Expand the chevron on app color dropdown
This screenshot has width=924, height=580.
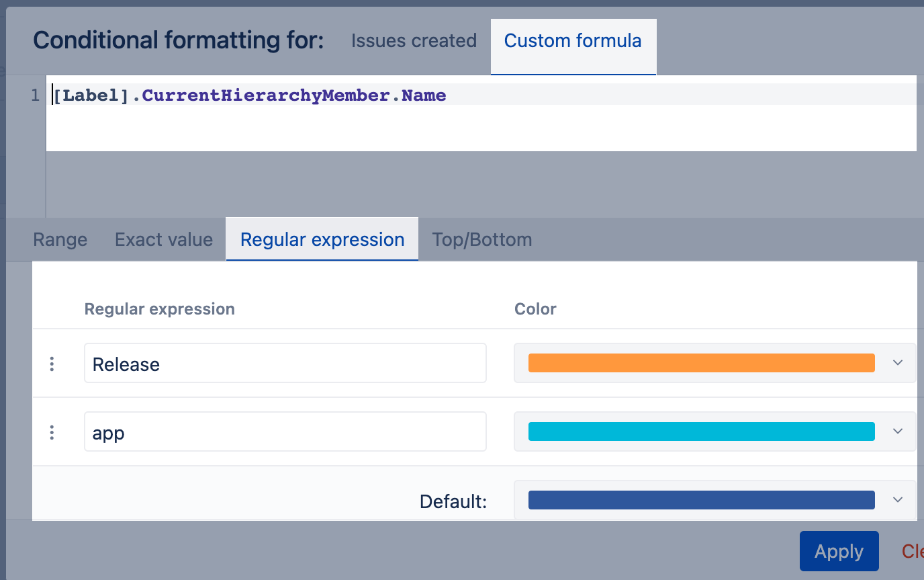(x=897, y=431)
